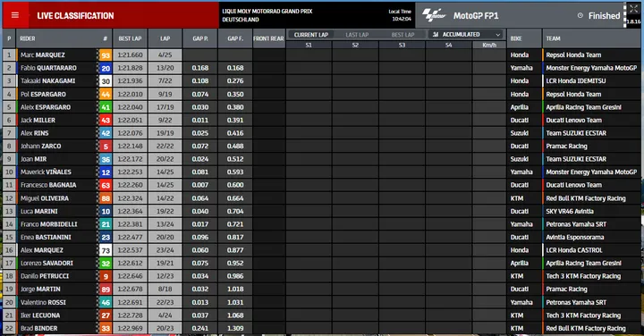Open the Accumulated dropdown
This screenshot has height=336, width=644.
467,35
